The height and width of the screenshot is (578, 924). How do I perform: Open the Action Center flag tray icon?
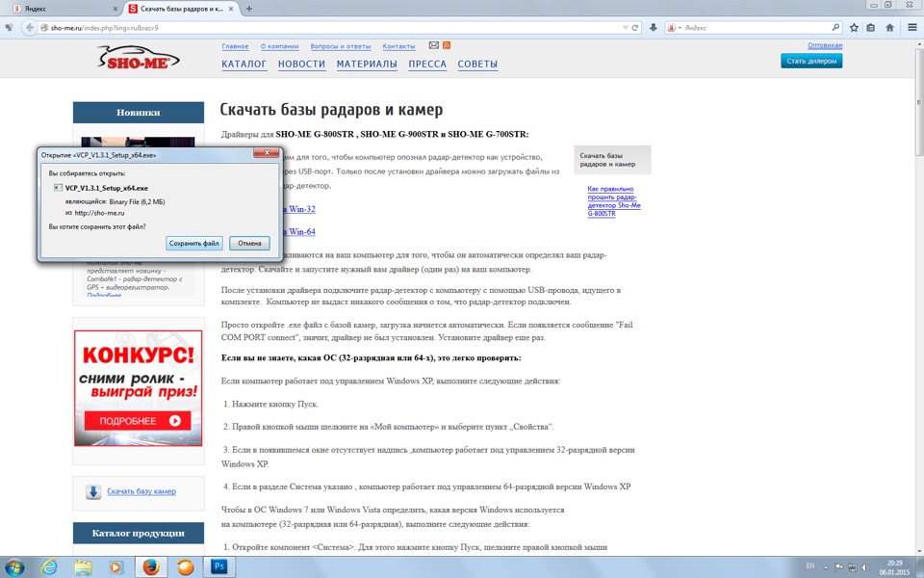tap(838, 567)
